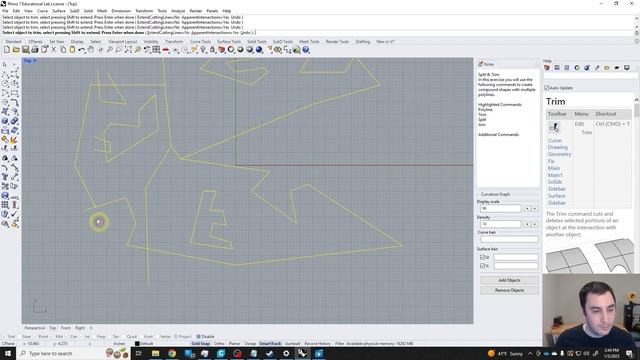Click the Explode icon in the left sidebar

pyautogui.click(x=14, y=140)
